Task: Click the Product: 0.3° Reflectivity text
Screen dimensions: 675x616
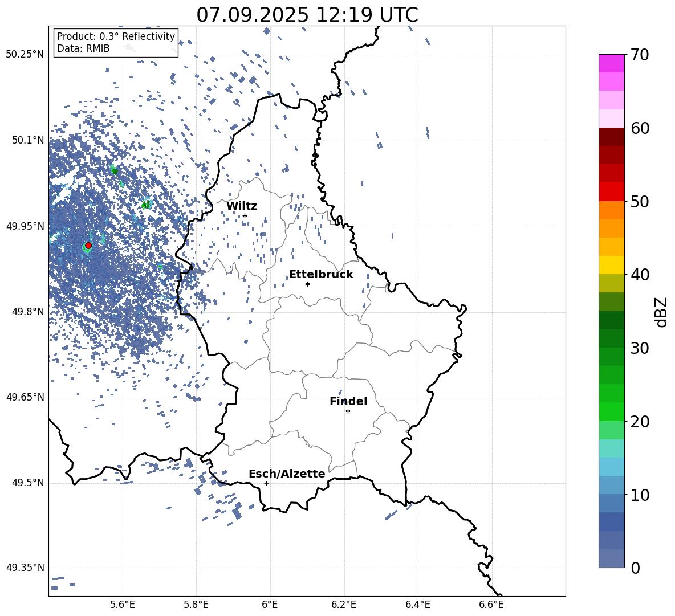Action: coord(116,36)
